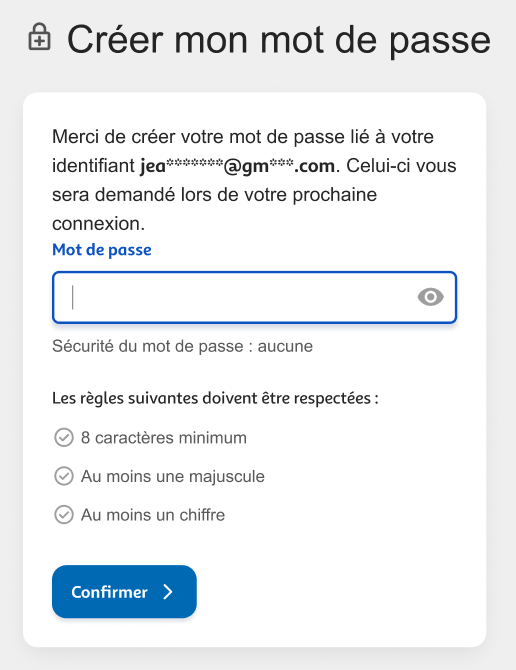Click the check circle for un chiffre rule
The height and width of the screenshot is (670, 516).
64,515
